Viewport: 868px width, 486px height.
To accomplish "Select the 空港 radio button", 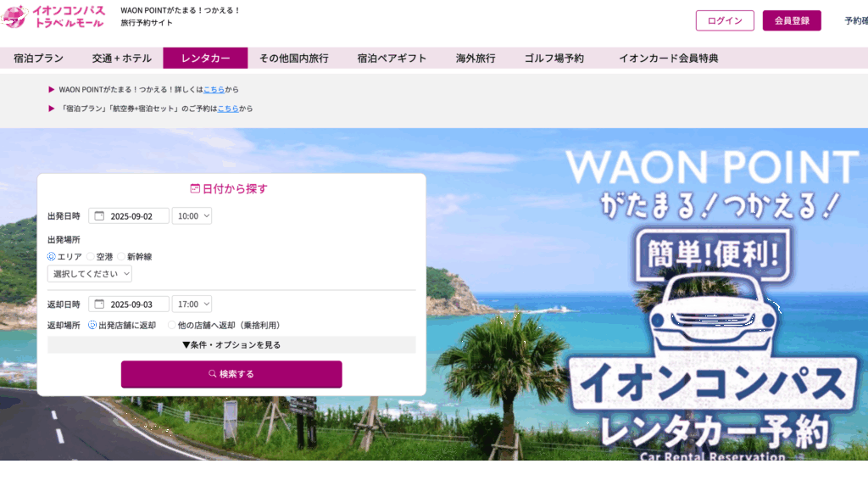I will coord(90,257).
